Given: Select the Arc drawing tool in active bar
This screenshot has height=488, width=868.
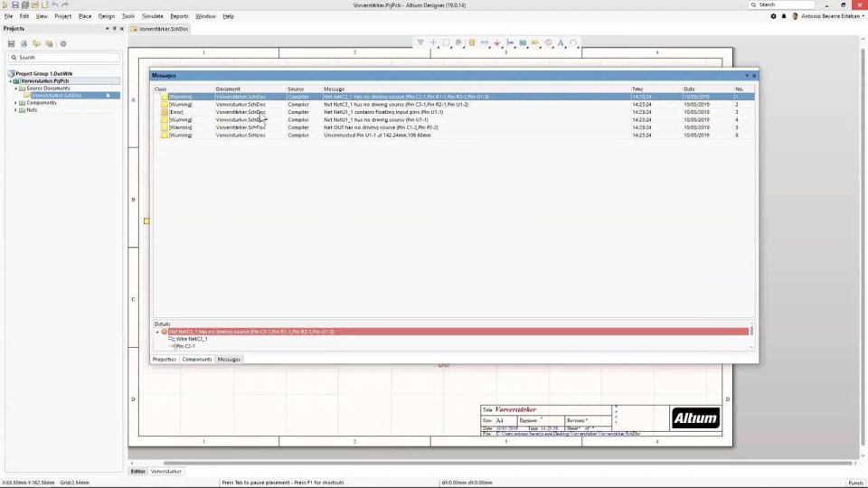Looking at the screenshot, I should pos(573,42).
